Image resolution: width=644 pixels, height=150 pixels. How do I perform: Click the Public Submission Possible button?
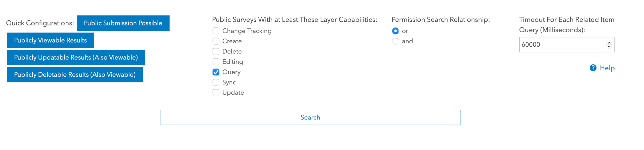point(123,23)
